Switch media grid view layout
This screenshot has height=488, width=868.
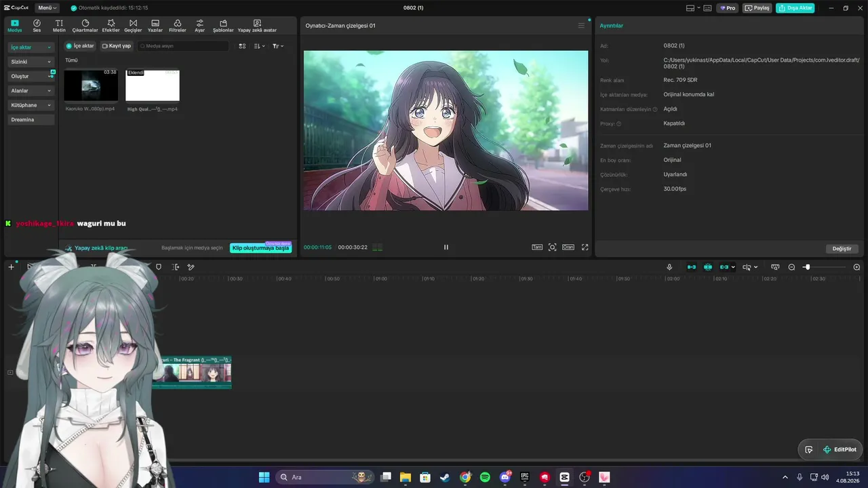coord(242,46)
